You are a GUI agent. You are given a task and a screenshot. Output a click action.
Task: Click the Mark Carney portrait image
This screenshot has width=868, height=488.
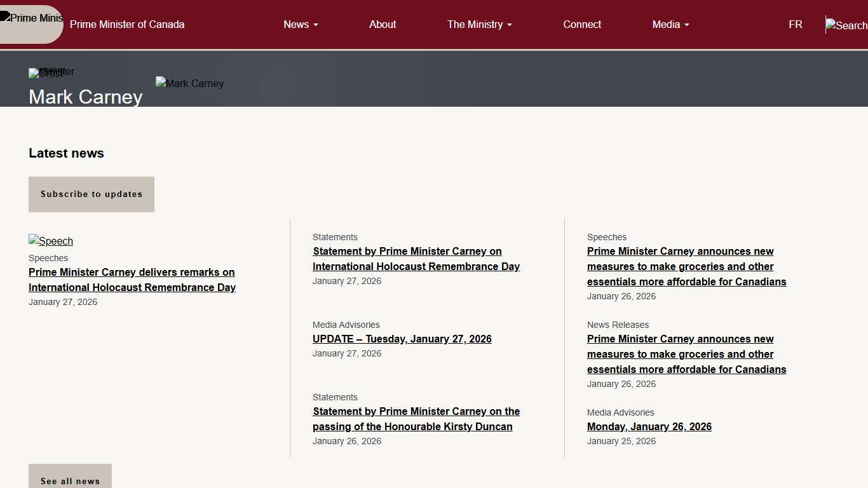pos(189,83)
